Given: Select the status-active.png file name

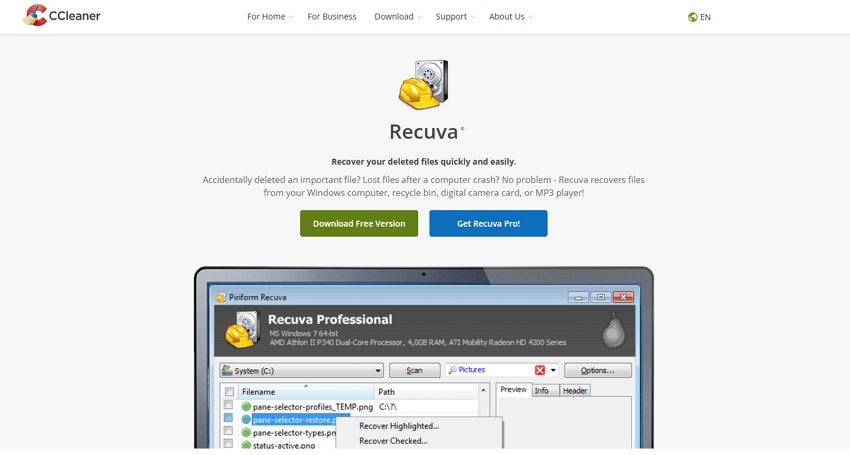Looking at the screenshot, I should (284, 445).
